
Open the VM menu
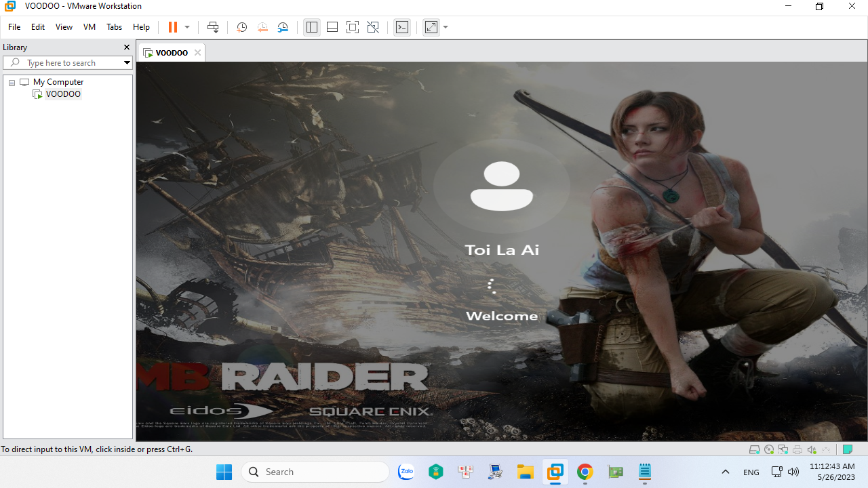click(90, 27)
